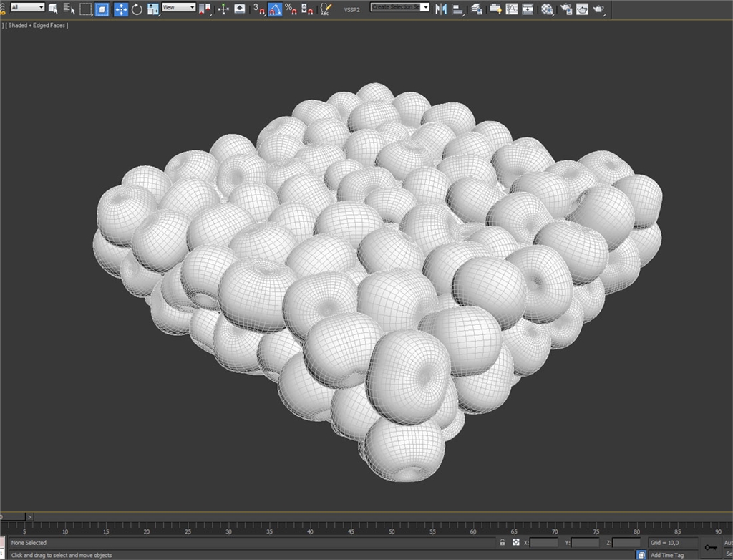Click the X coordinate input field
733x560 pixels.
click(543, 543)
